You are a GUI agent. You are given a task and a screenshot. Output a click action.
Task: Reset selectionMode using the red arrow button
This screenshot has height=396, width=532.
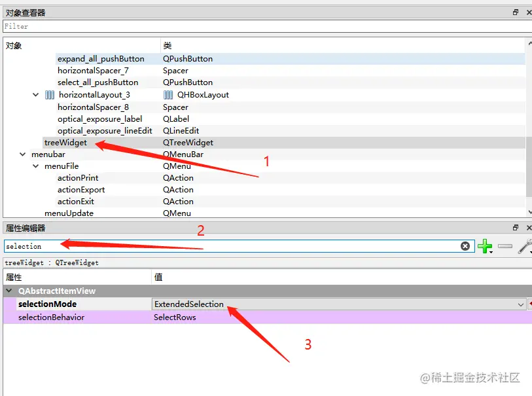pos(529,304)
